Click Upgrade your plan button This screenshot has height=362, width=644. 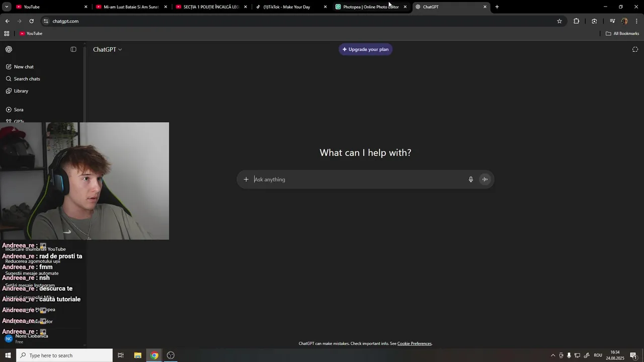(366, 49)
